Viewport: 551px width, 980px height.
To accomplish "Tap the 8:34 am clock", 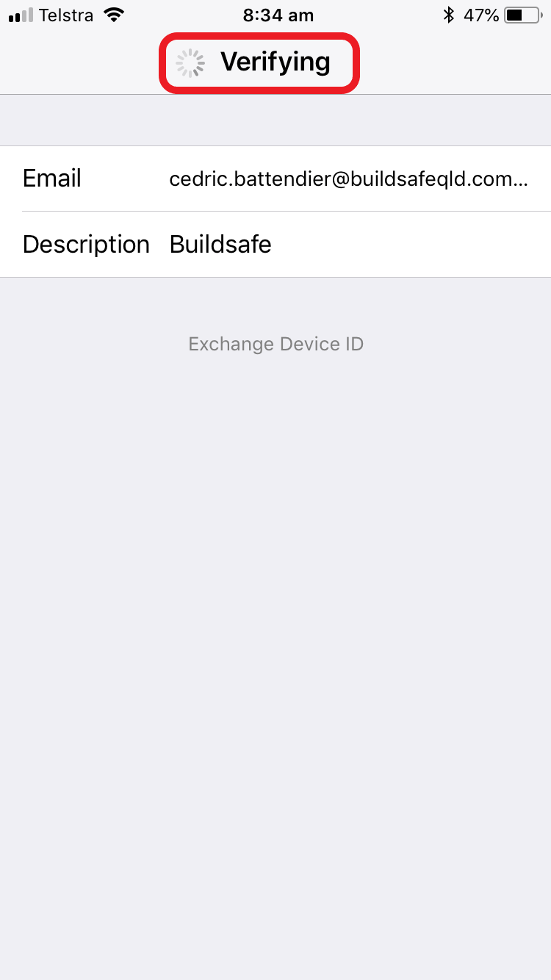I will 278,15.
